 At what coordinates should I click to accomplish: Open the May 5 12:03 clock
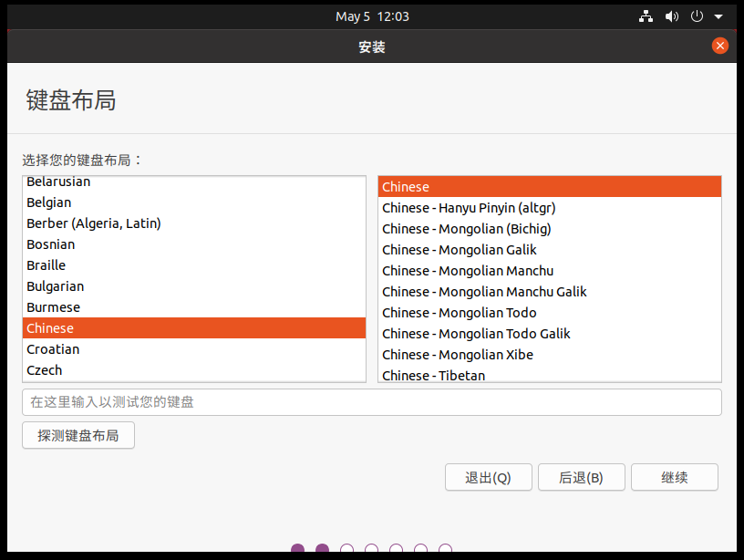(x=372, y=16)
